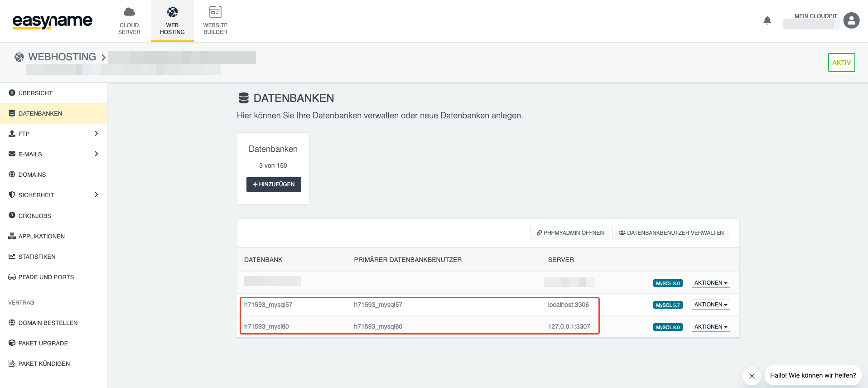Click the easyname logo
Screen dimensions: 868x388
click(x=52, y=21)
